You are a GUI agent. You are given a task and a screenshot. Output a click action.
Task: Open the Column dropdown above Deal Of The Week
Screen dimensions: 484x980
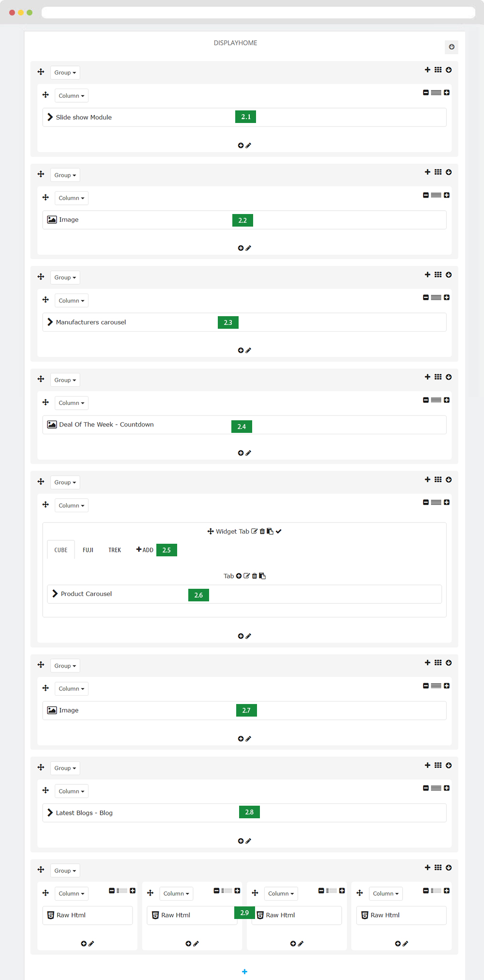[x=72, y=403]
